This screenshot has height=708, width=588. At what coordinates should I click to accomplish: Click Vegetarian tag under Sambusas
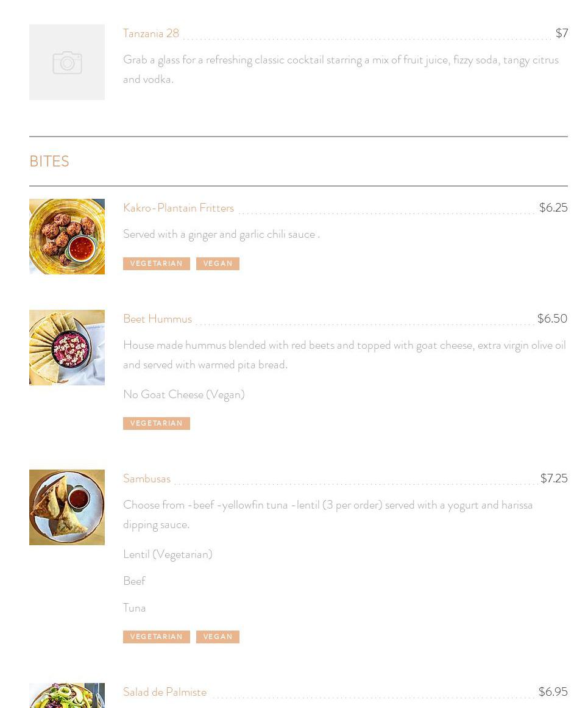[x=157, y=637]
